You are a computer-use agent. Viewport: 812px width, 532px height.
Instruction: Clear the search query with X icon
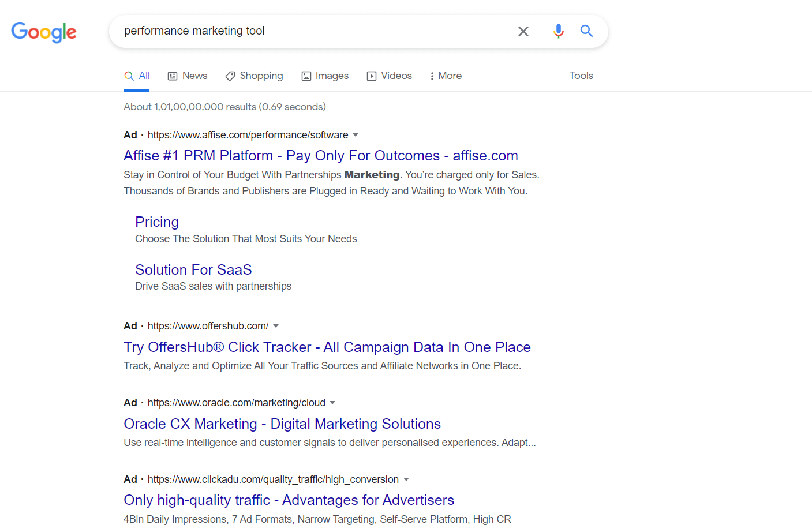[x=523, y=31]
